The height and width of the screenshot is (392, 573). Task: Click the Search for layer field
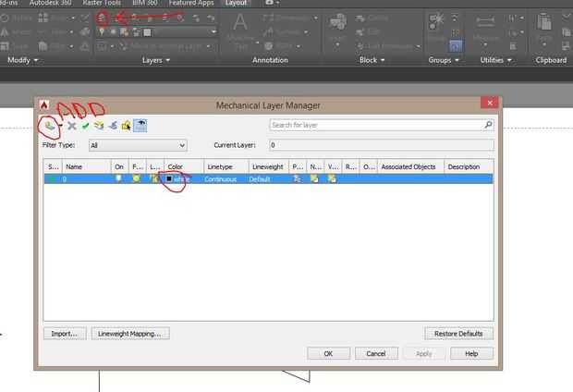pos(382,125)
